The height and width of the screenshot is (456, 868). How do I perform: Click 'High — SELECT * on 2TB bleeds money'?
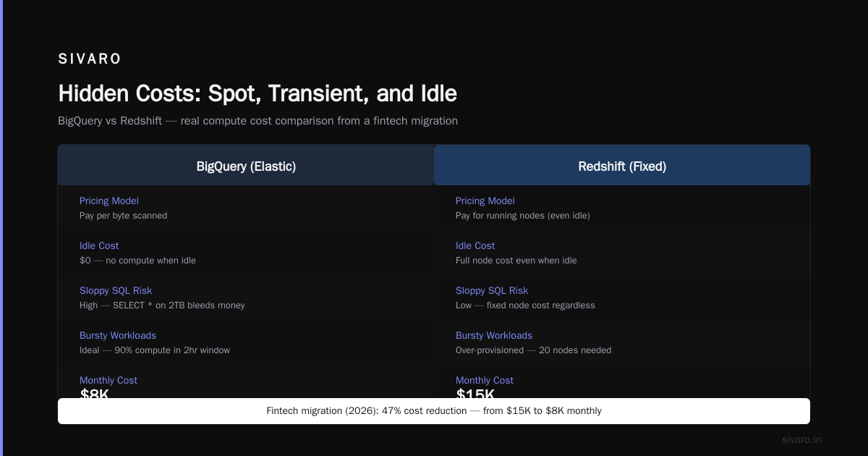[162, 305]
